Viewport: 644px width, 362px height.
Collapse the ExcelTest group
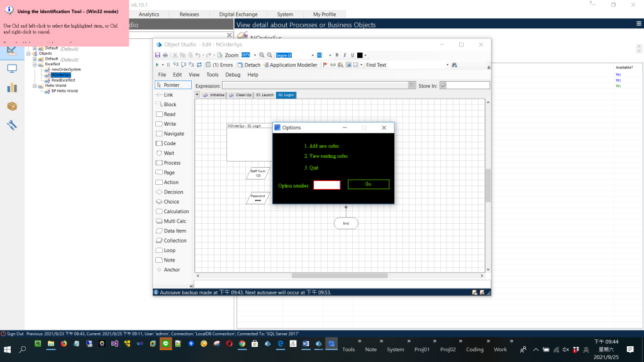point(35,64)
